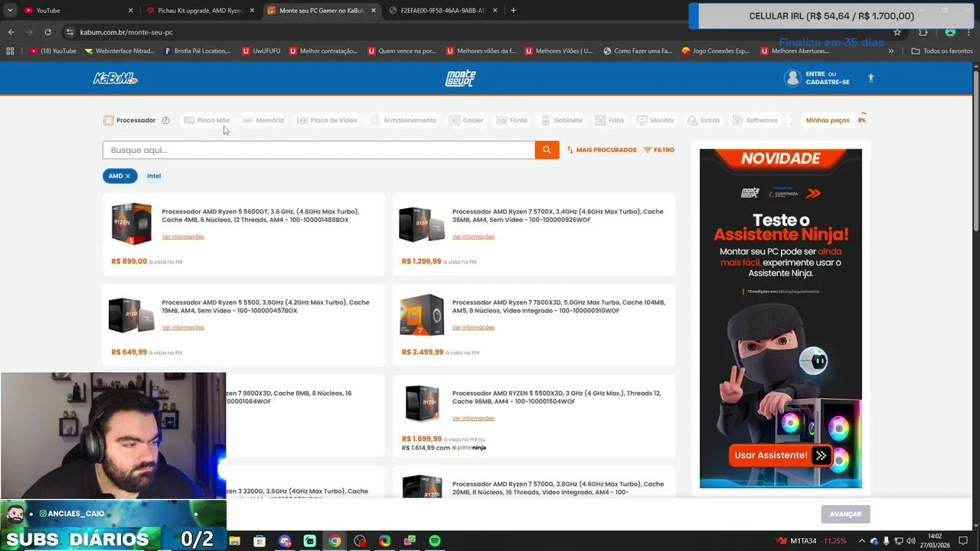Click the Busque aqui search field
Image resolution: width=980 pixels, height=551 pixels.
(318, 150)
